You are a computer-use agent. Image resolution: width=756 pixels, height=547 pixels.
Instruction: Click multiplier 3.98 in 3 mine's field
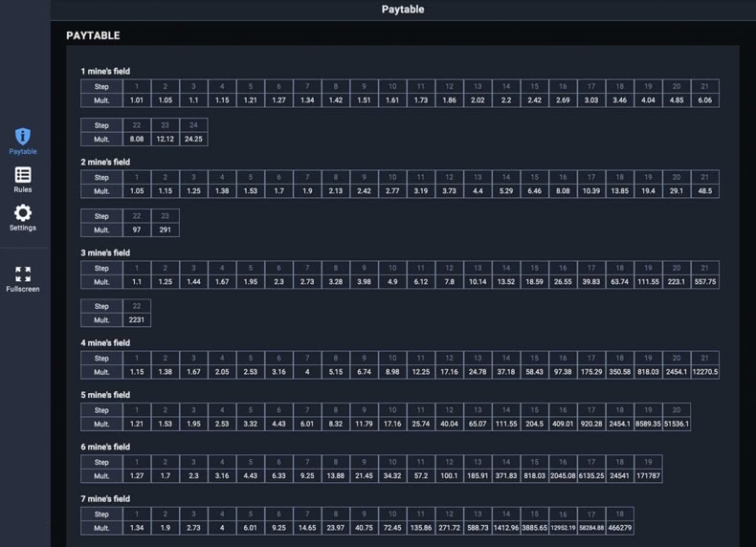(x=364, y=281)
